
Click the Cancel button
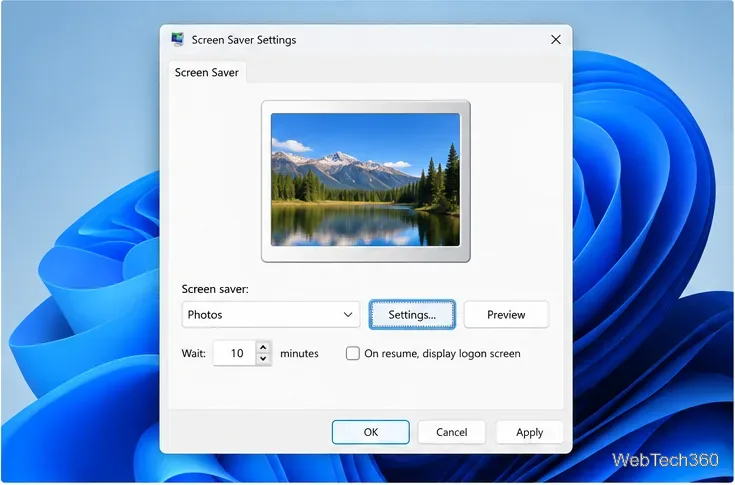[451, 432]
